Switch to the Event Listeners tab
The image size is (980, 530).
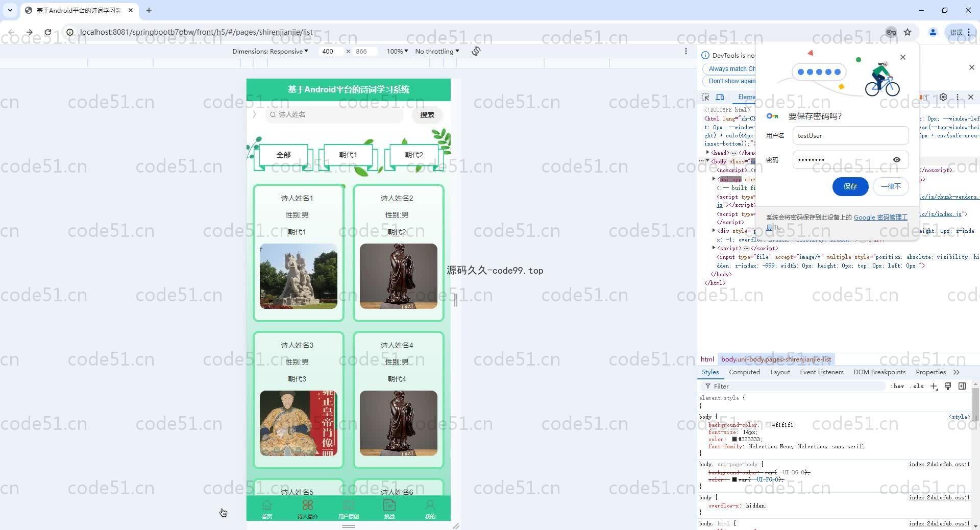pyautogui.click(x=821, y=372)
